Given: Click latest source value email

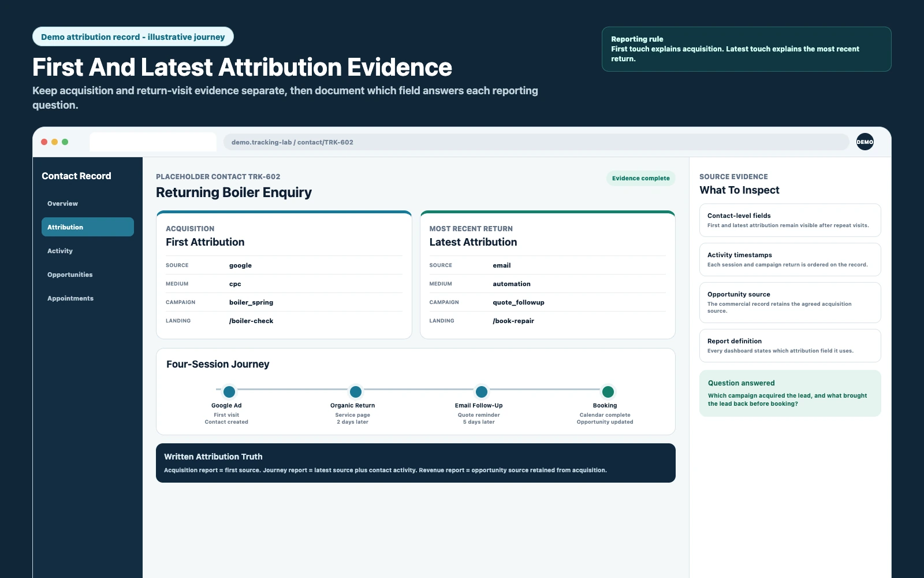Looking at the screenshot, I should [501, 265].
